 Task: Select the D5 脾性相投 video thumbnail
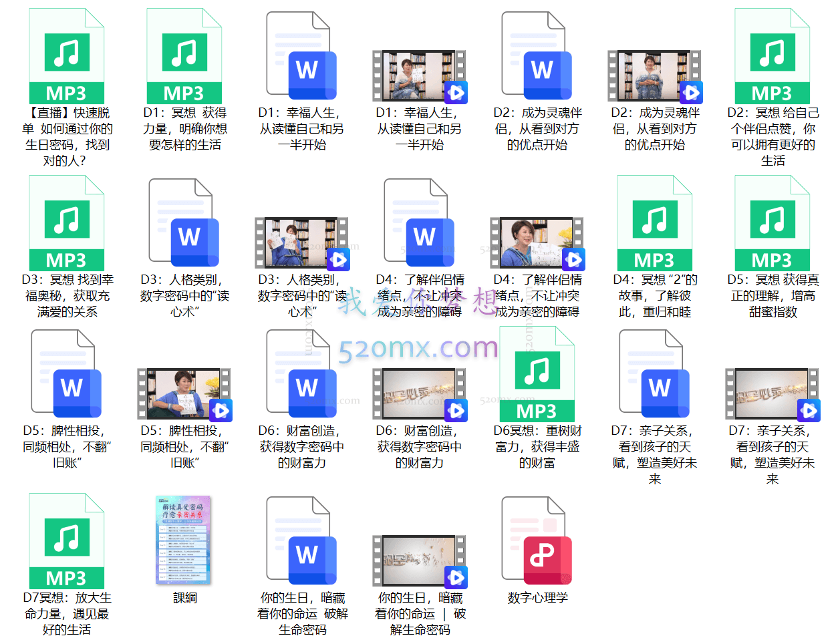(184, 394)
